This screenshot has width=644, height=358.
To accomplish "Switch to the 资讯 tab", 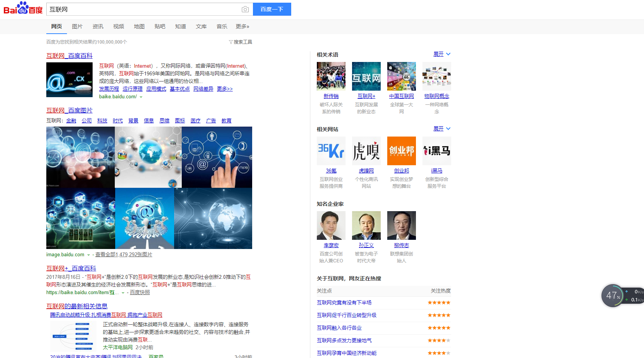I will pyautogui.click(x=98, y=26).
